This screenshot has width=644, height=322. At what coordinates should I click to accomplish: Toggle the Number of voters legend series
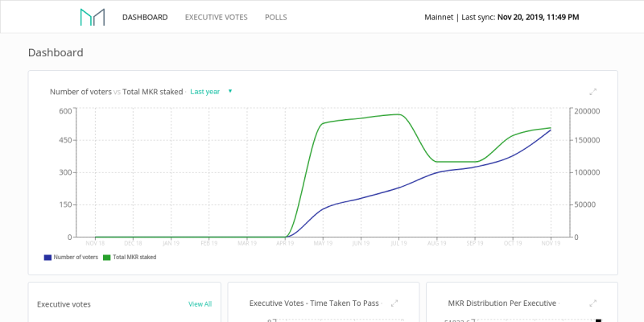71,258
